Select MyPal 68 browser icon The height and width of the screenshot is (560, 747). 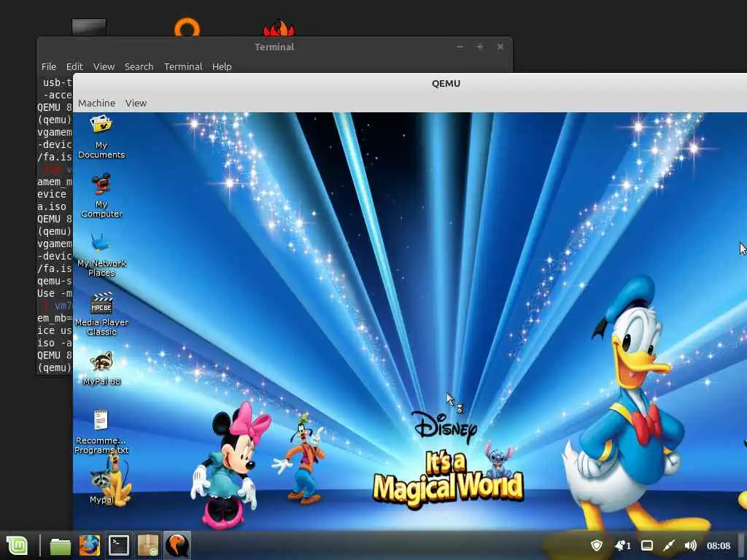click(101, 368)
